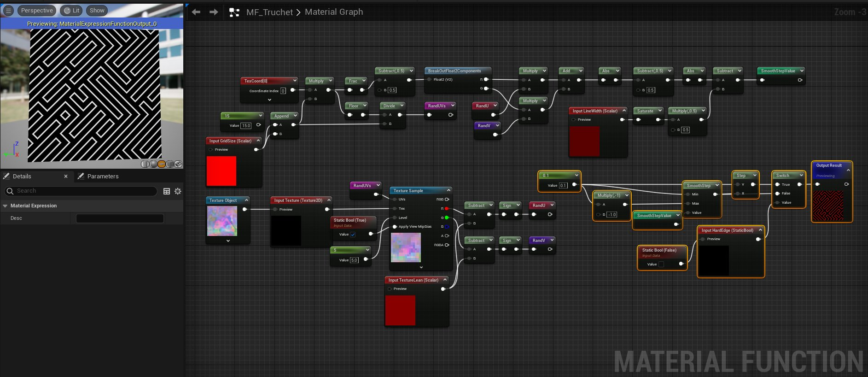The width and height of the screenshot is (868, 377).
Task: Open the Details panel settings gear
Action: coord(178,191)
